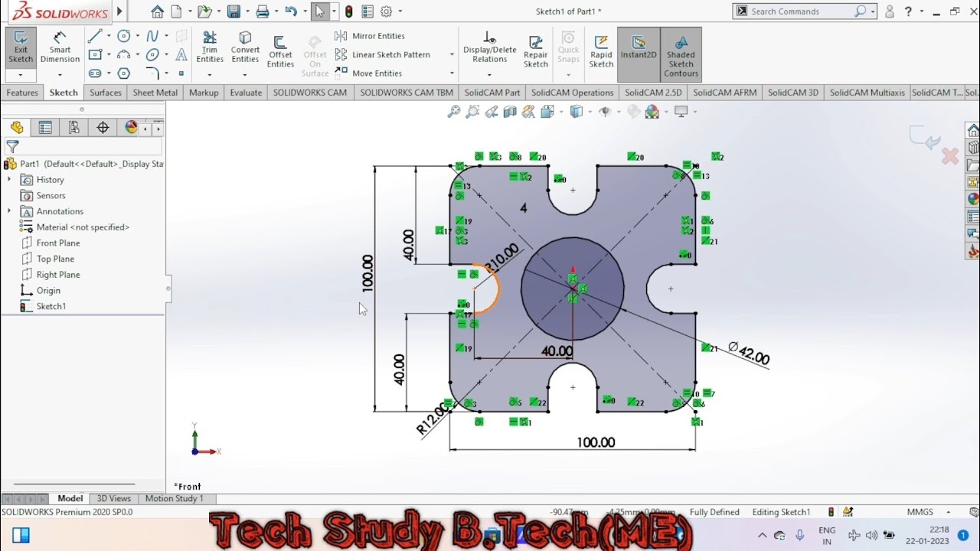Select the Polygon tool
The image size is (980, 551).
[123, 73]
